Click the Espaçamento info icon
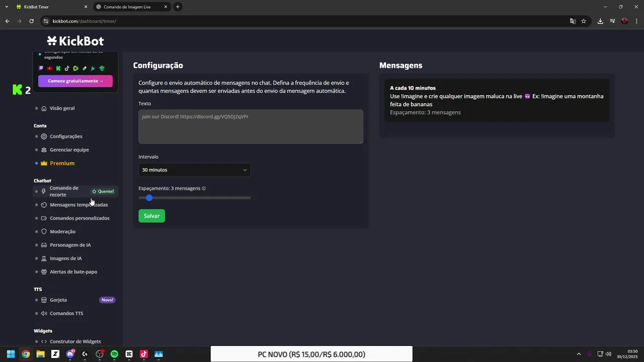Image resolution: width=644 pixels, height=362 pixels. (x=204, y=189)
